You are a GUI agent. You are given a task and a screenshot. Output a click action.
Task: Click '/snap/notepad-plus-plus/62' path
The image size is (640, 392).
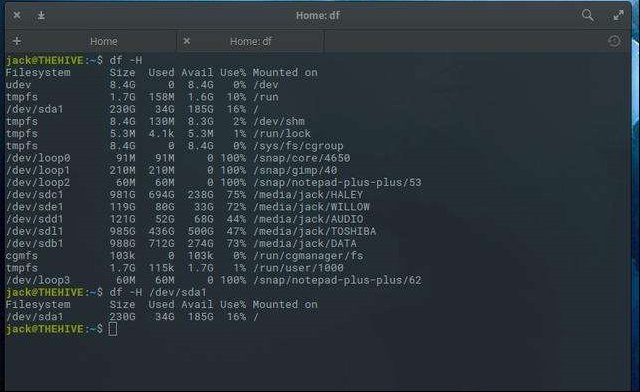pyautogui.click(x=337, y=281)
